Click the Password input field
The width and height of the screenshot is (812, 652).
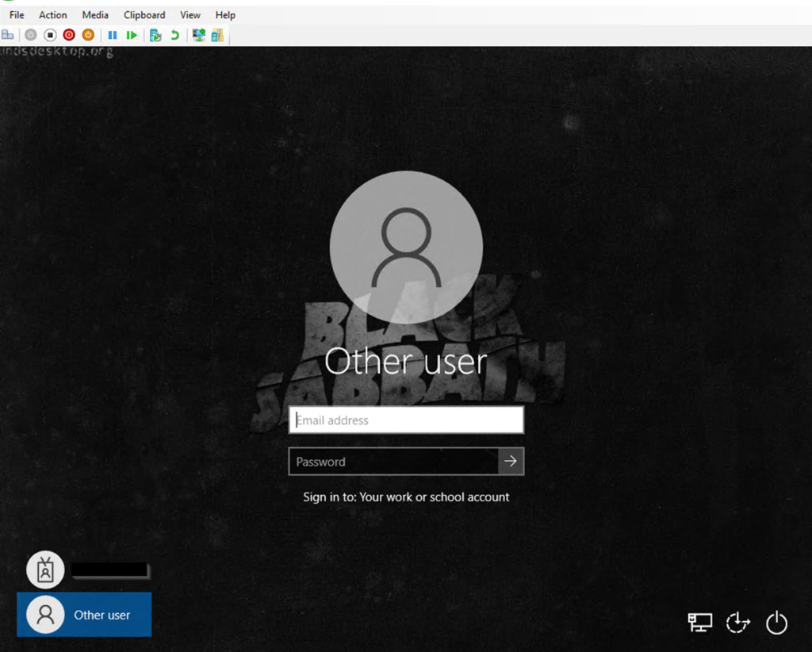coord(393,462)
